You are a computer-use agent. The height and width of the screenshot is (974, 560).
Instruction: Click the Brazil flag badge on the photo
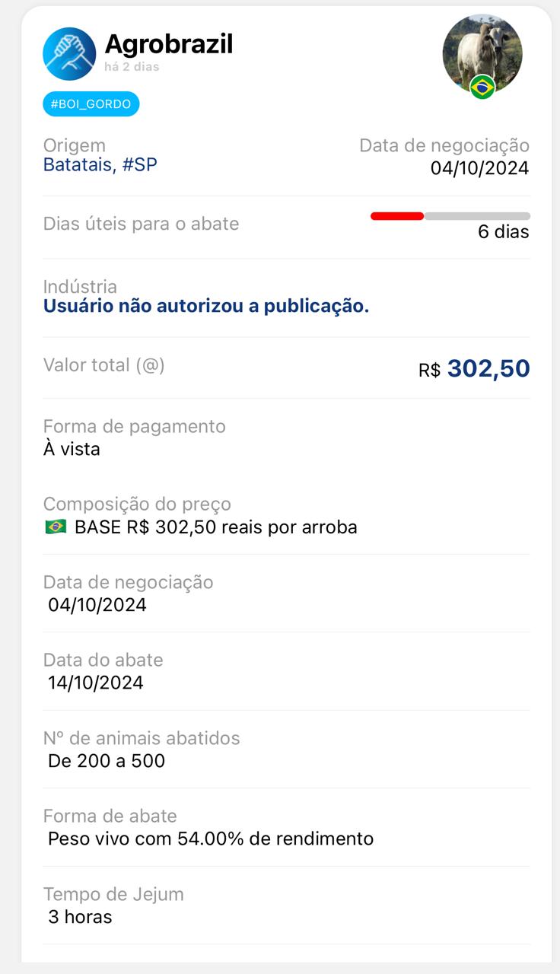point(482,88)
